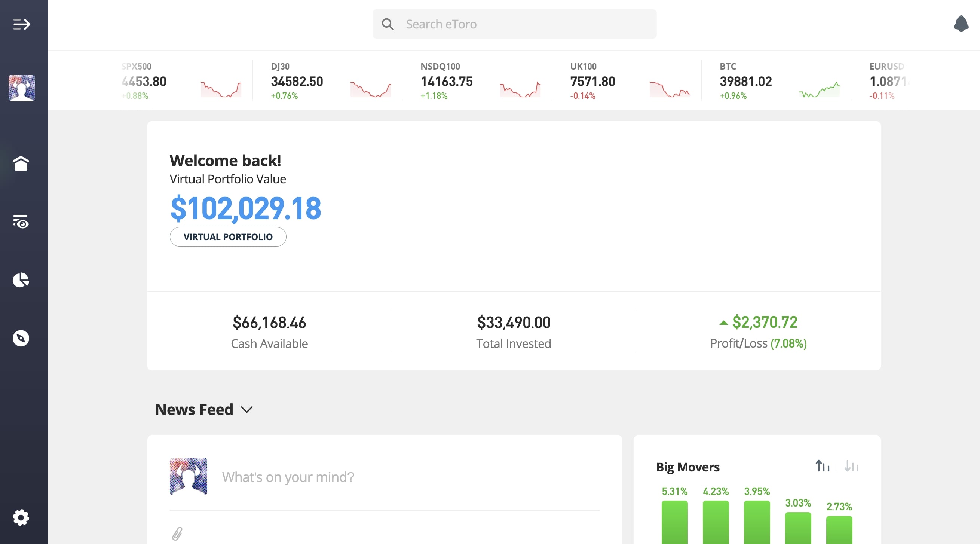Click the BTC +0.96% change
The width and height of the screenshot is (980, 544).
click(733, 96)
